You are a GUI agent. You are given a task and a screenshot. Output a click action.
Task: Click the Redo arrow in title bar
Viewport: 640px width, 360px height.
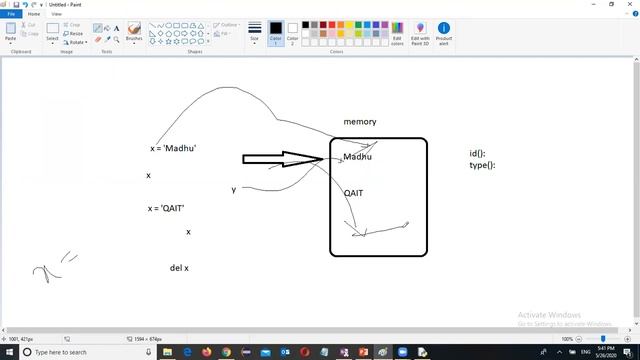(33, 4)
